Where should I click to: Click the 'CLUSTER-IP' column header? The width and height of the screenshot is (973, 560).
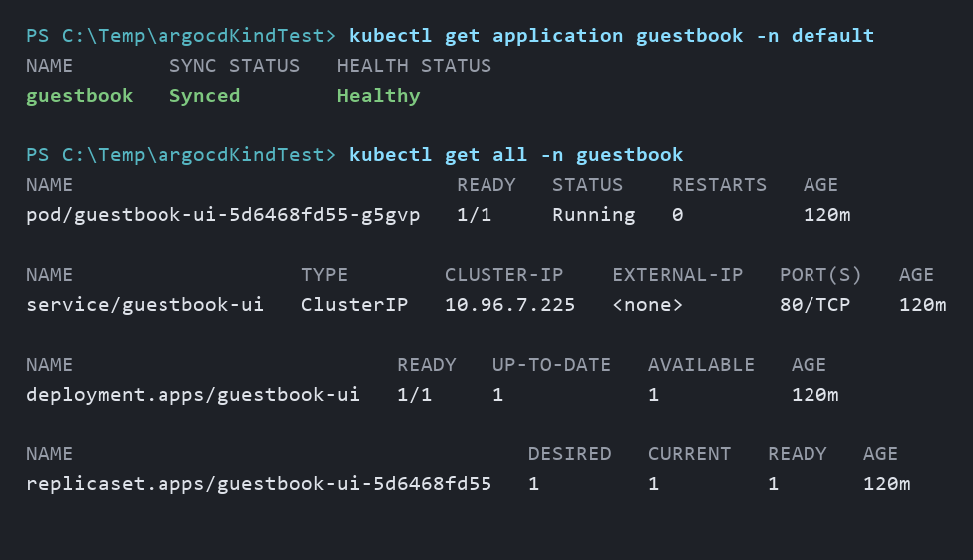503,275
